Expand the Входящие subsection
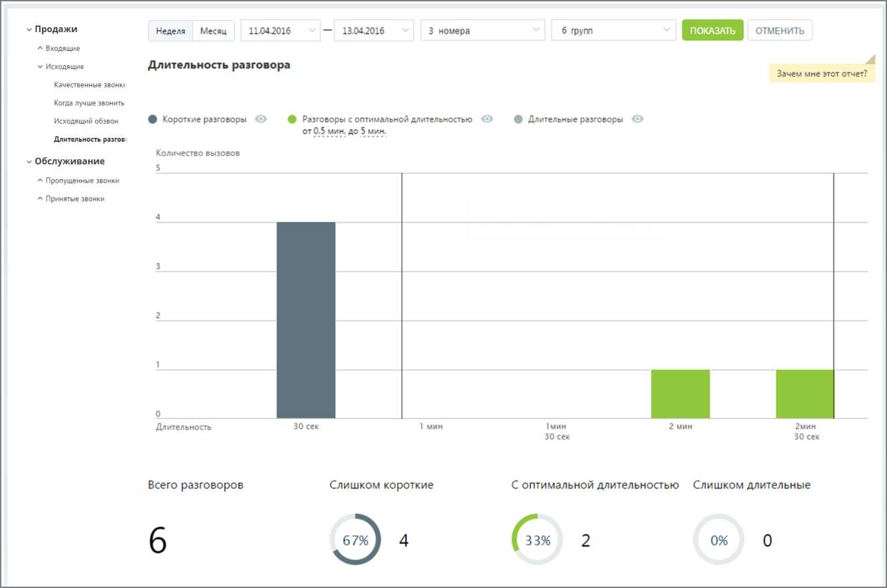Viewport: 887px width, 588px height. [59, 48]
